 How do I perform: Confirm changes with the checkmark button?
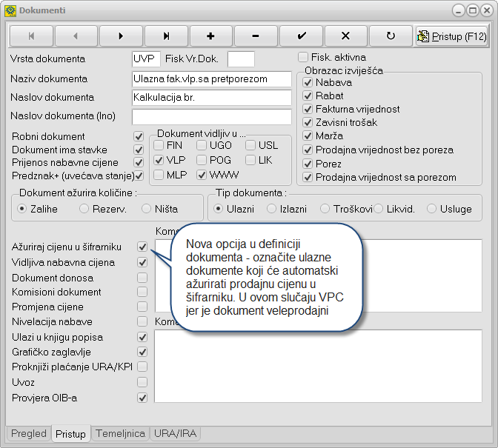(302, 36)
